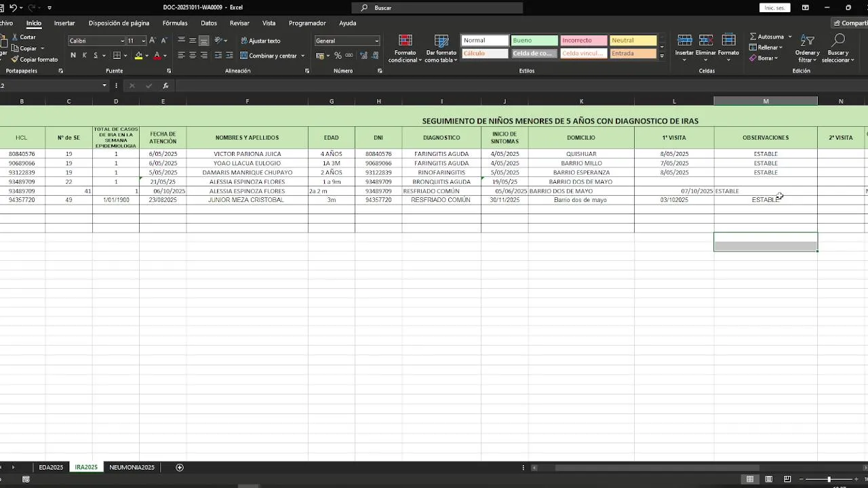This screenshot has height=488, width=868.
Task: Decrease font size with smaller A
Action: coord(163,41)
